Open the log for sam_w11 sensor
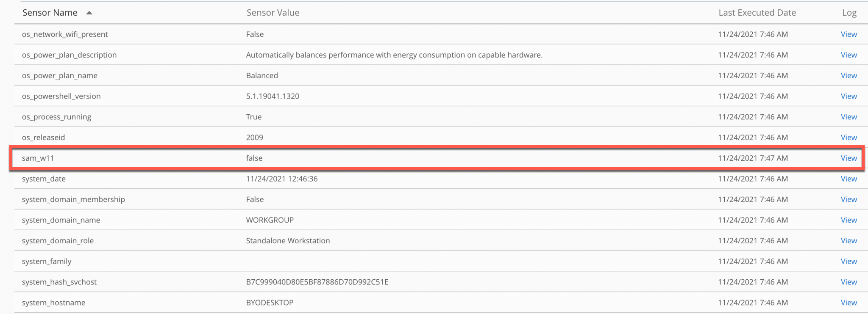The width and height of the screenshot is (868, 314). [x=849, y=158]
